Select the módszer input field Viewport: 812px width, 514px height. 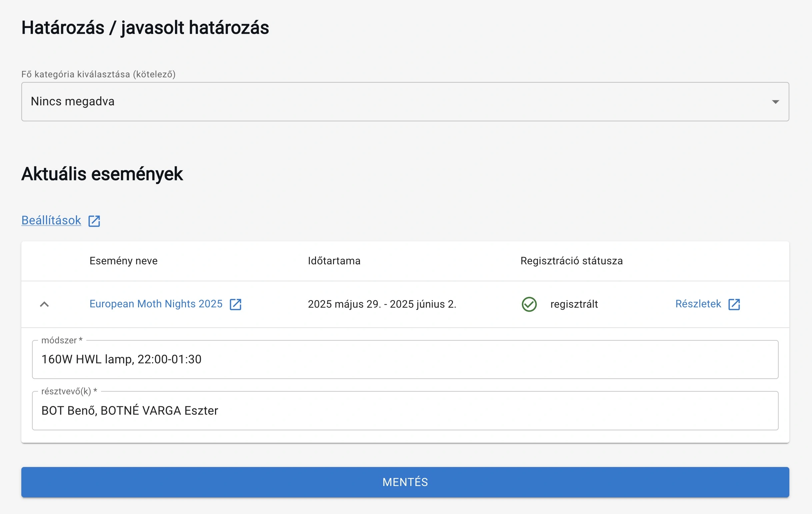pyautogui.click(x=405, y=360)
